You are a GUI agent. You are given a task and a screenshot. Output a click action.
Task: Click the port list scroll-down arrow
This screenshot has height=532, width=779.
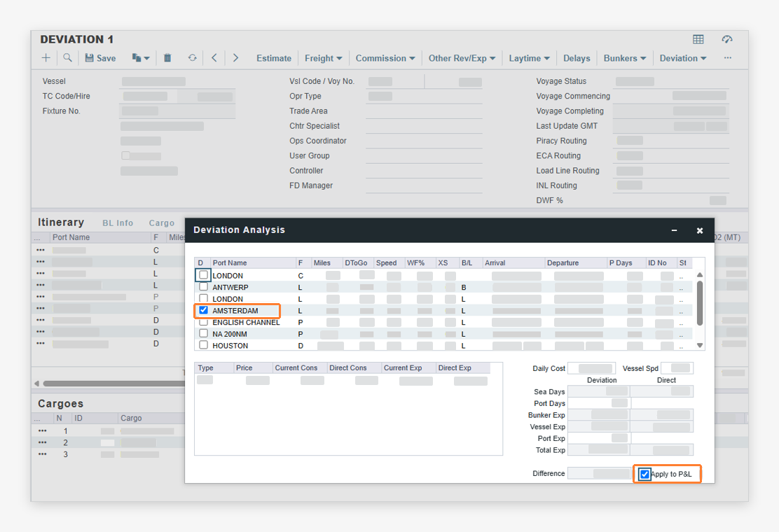click(700, 345)
